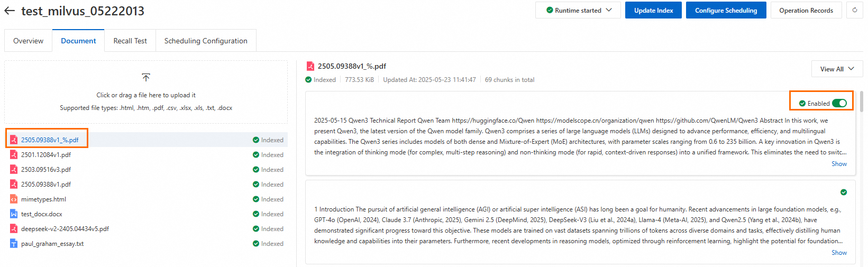Click the upload arrow icon in drop area
This screenshot has width=868, height=267.
coord(146,77)
